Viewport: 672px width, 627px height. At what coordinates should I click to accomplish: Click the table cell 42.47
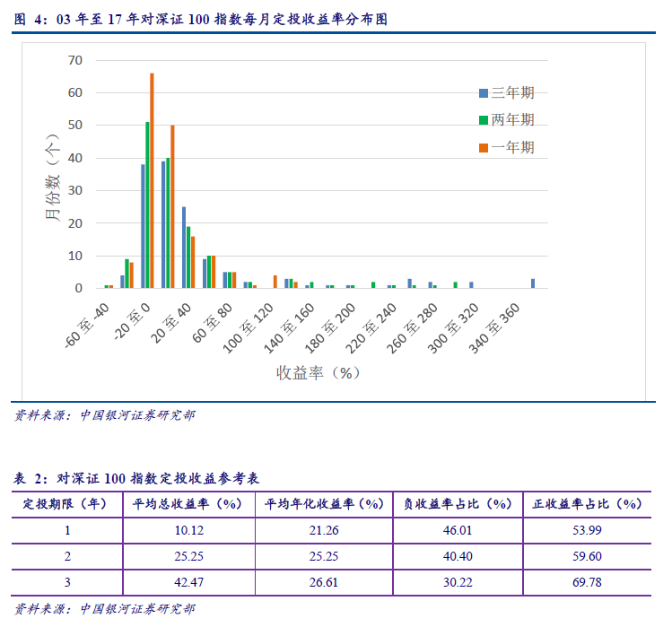[189, 583]
